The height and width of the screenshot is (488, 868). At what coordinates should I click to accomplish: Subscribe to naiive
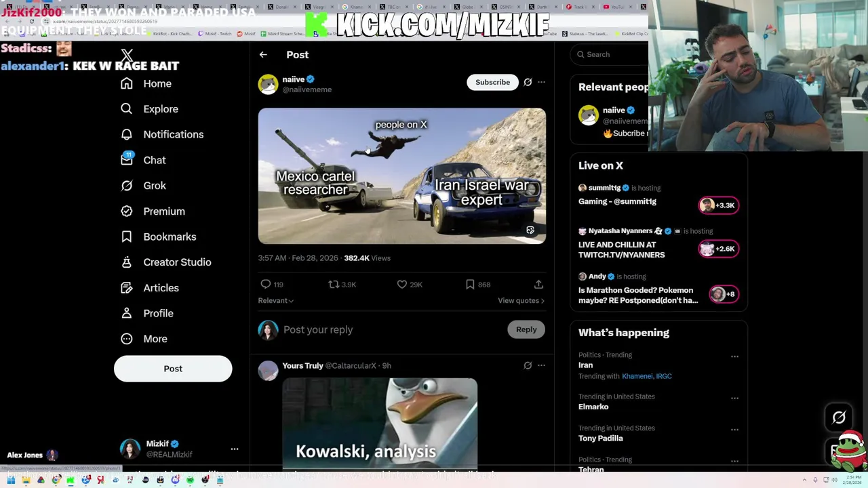pos(492,82)
